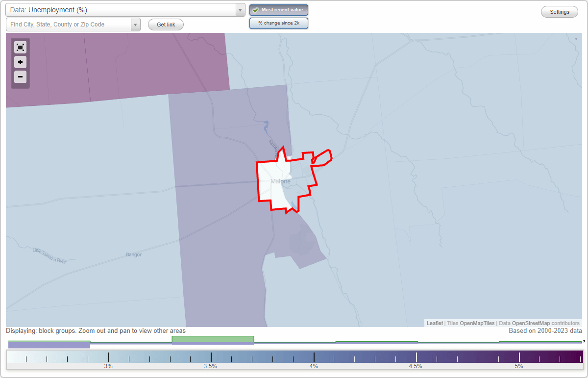Image resolution: width=588 pixels, height=378 pixels.
Task: Click the green histogram bar above the legend
Action: pyautogui.click(x=213, y=339)
